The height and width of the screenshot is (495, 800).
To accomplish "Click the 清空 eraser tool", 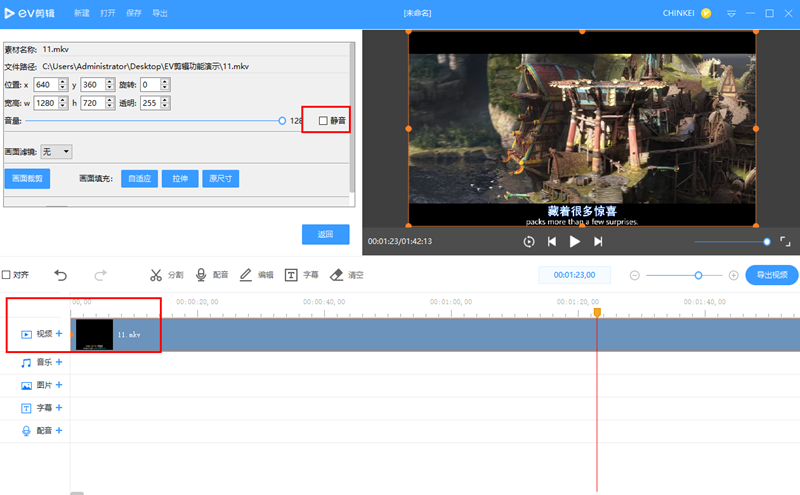I will tap(347, 275).
